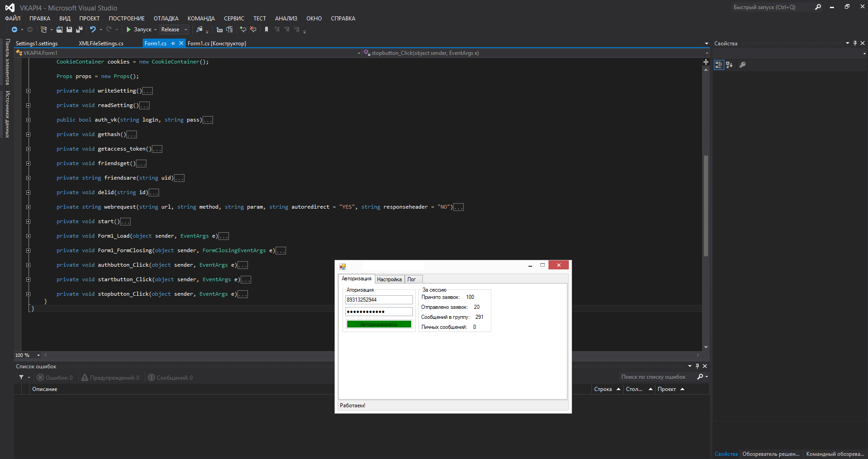The image size is (868, 459).
Task: Click the login field containing 89313252944
Action: [379, 300]
